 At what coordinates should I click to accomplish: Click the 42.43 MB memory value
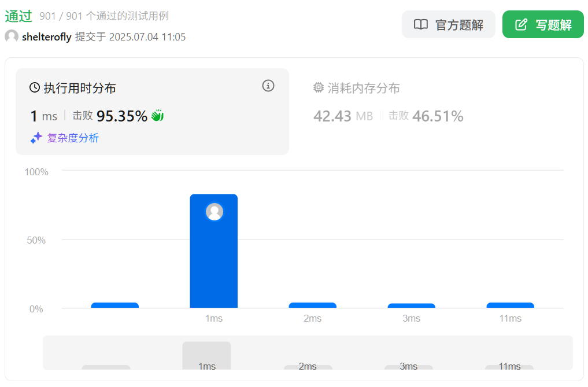[x=343, y=116]
